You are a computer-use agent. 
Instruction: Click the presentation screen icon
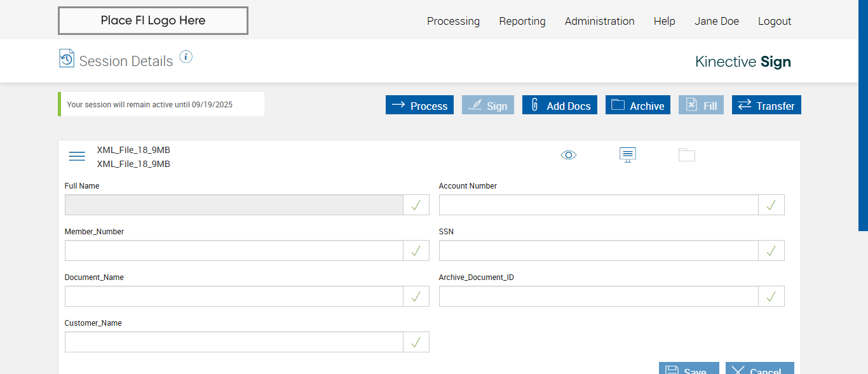(x=628, y=155)
